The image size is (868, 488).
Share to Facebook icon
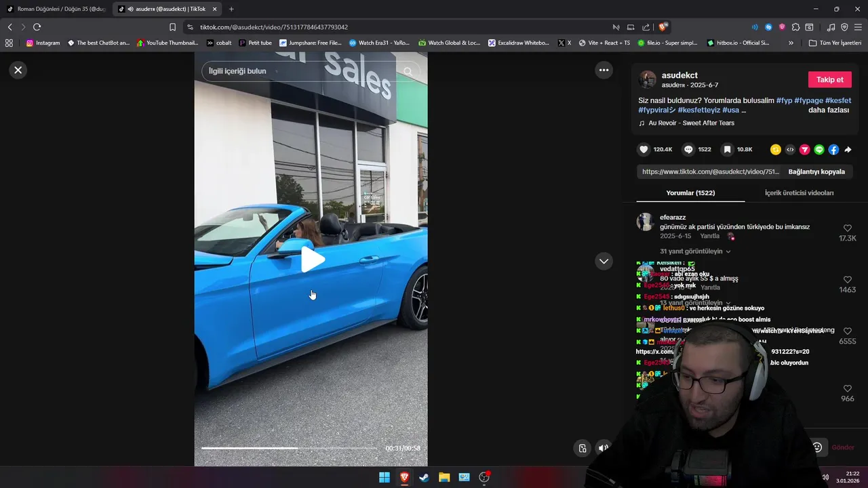coord(833,149)
